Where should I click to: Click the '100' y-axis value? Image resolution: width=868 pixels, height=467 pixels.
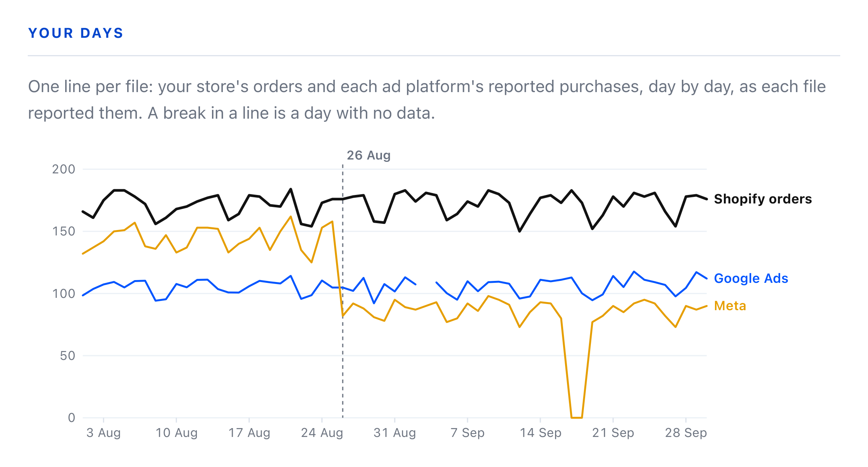(x=64, y=294)
